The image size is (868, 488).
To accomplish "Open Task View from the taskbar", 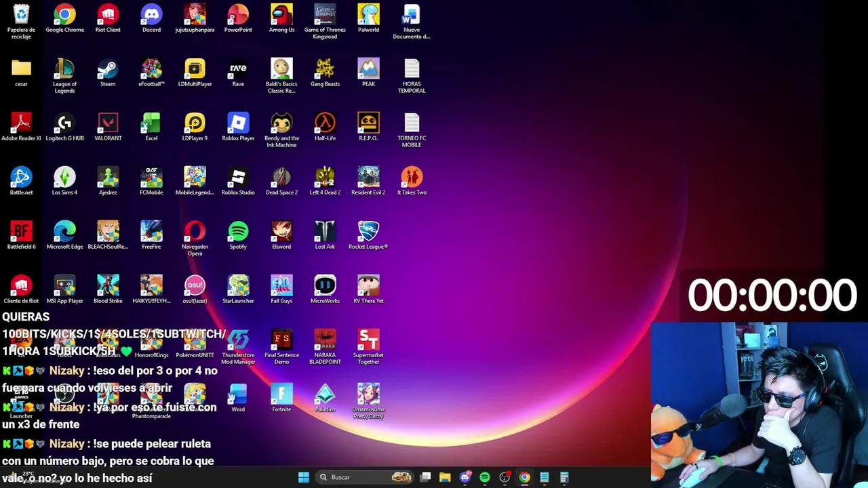I will click(425, 477).
